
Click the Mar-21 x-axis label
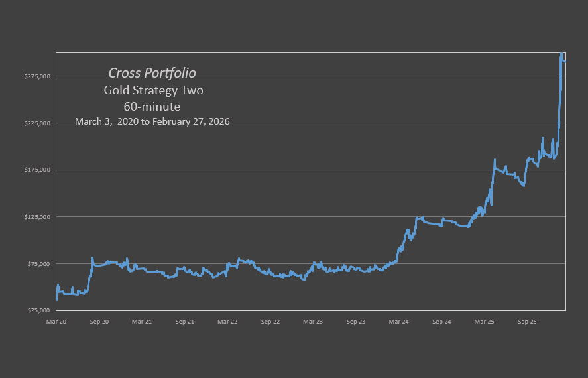[142, 322]
